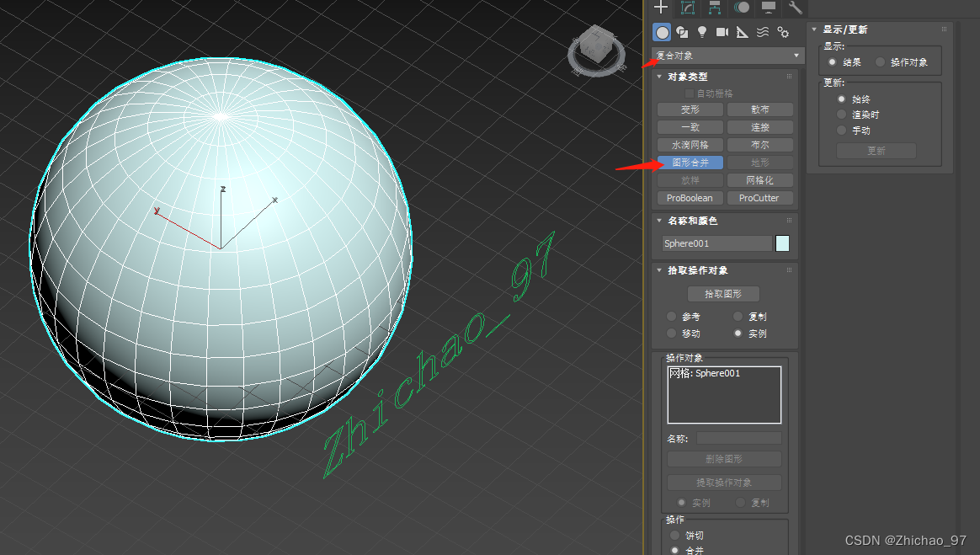980x555 pixels.
Task: Click the Sphere001 name field
Action: pyautogui.click(x=716, y=243)
